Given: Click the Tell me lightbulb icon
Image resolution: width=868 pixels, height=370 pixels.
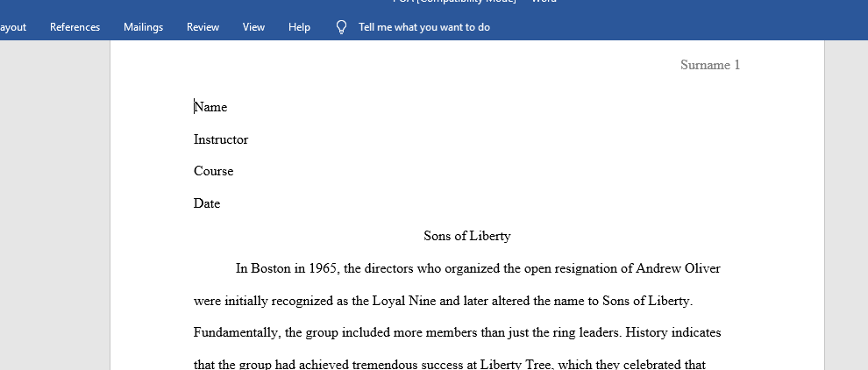Looking at the screenshot, I should pyautogui.click(x=342, y=27).
